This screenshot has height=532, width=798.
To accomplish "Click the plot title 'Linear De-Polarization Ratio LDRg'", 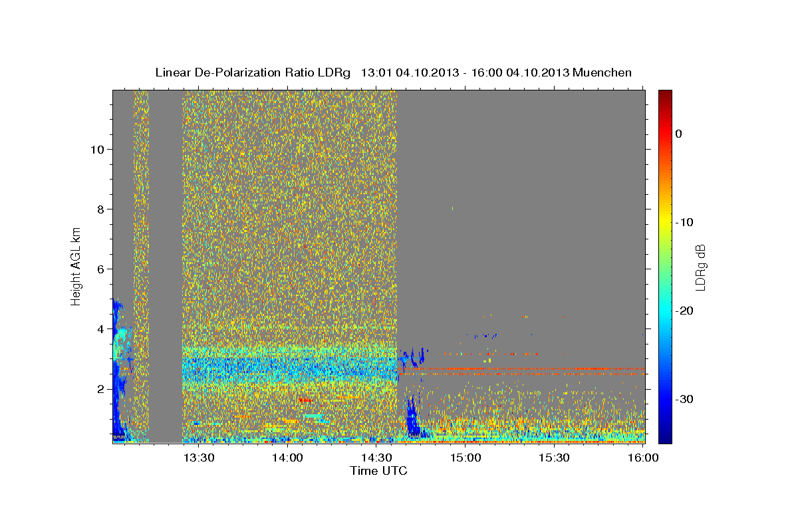I will coord(252,72).
